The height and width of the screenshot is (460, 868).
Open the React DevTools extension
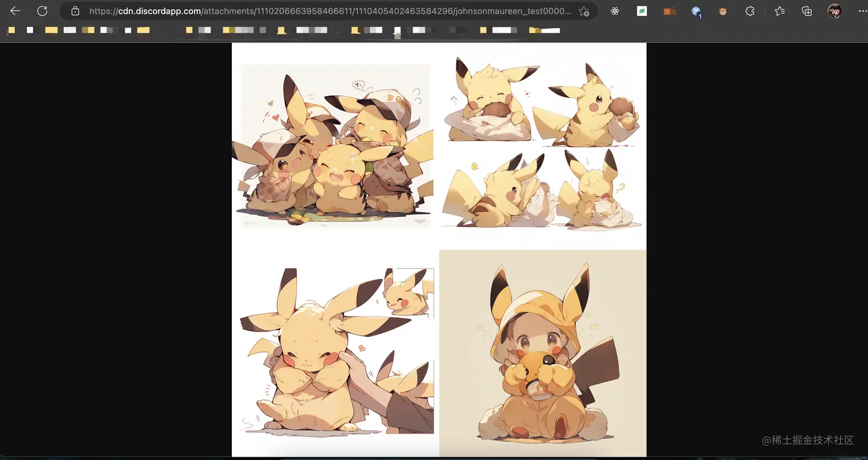(x=615, y=11)
